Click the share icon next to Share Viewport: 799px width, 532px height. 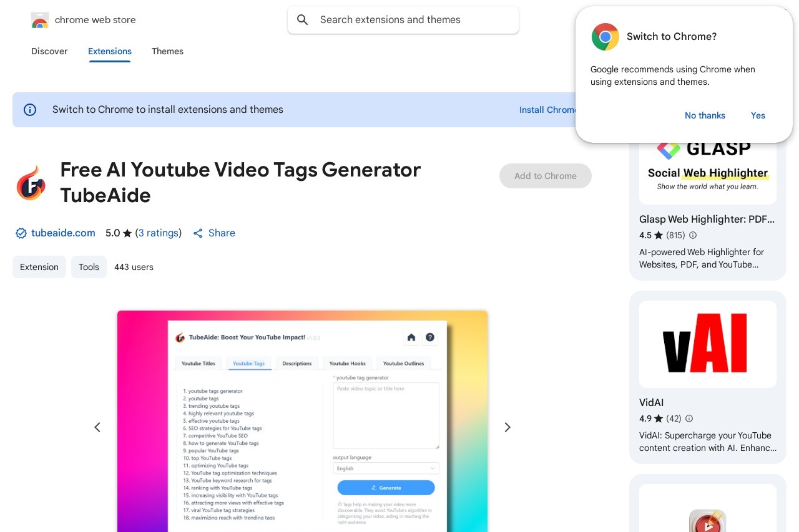click(198, 233)
